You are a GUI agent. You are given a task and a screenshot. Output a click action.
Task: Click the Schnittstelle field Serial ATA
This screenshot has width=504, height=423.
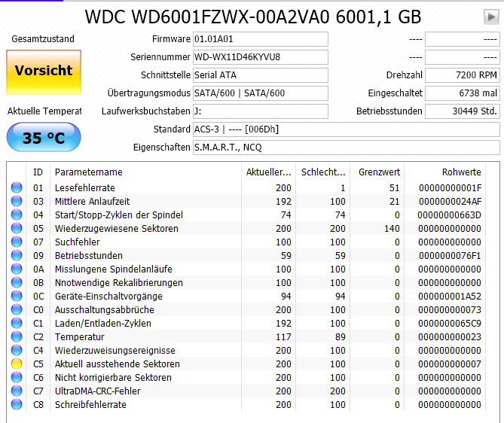coord(261,75)
